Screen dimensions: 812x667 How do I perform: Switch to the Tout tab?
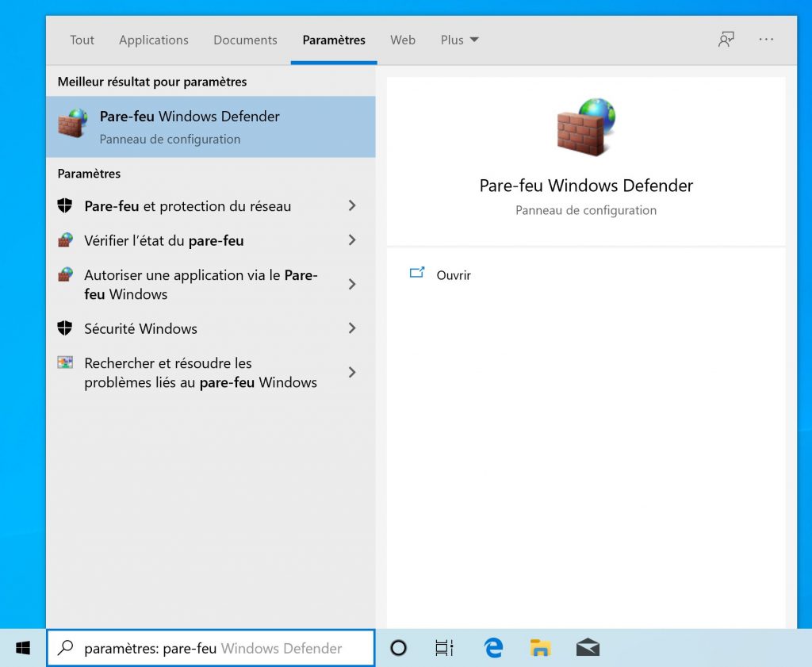(82, 40)
